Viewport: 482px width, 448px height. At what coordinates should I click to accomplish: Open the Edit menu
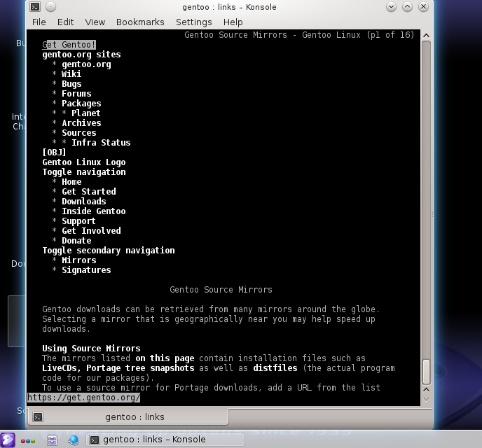65,22
